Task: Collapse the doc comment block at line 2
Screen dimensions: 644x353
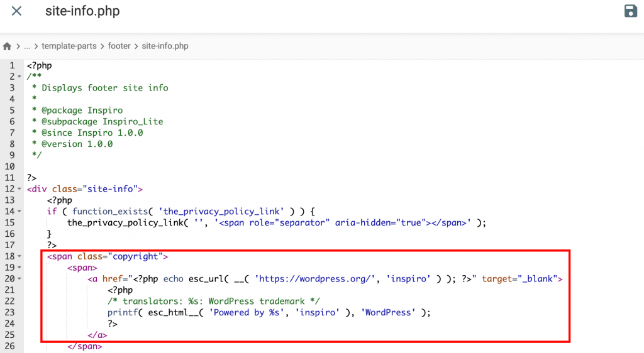Action: 19,77
